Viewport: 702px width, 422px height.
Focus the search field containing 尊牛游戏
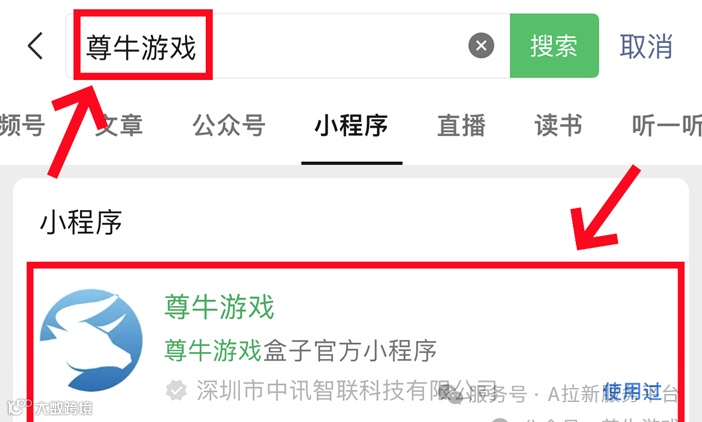pyautogui.click(x=287, y=46)
